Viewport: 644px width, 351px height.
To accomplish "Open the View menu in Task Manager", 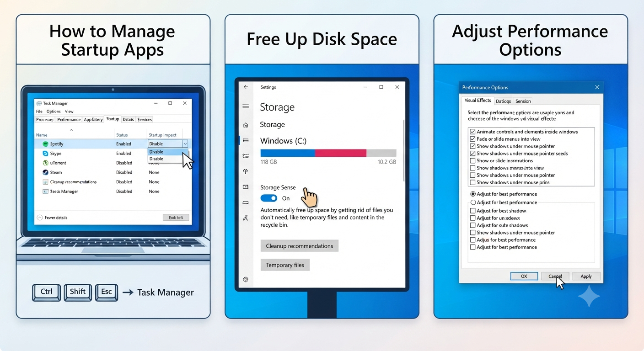I will [69, 112].
